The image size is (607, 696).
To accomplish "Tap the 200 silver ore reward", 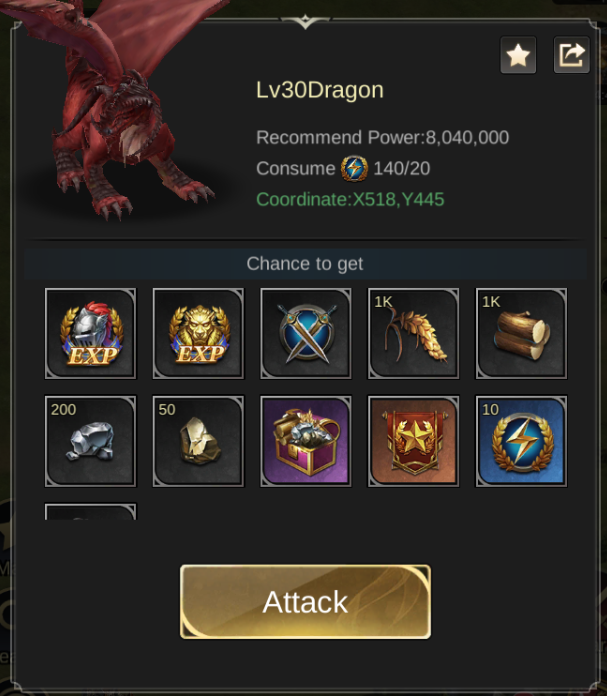I will 91,441.
